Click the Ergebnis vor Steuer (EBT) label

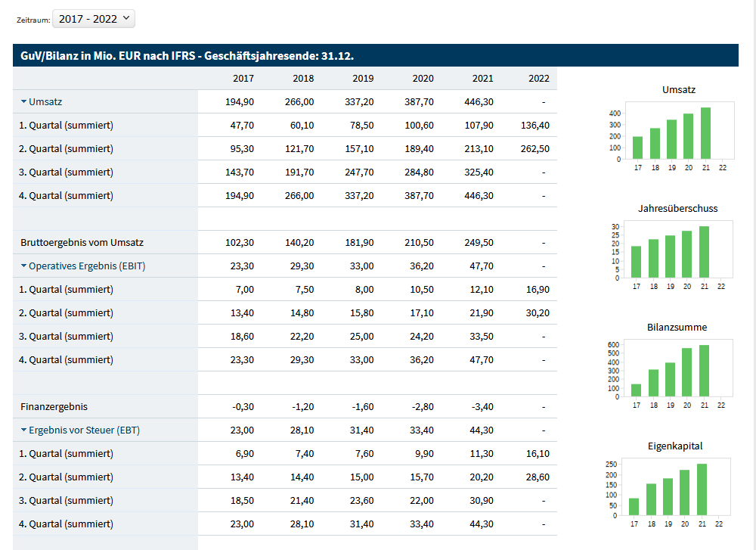[x=84, y=430]
